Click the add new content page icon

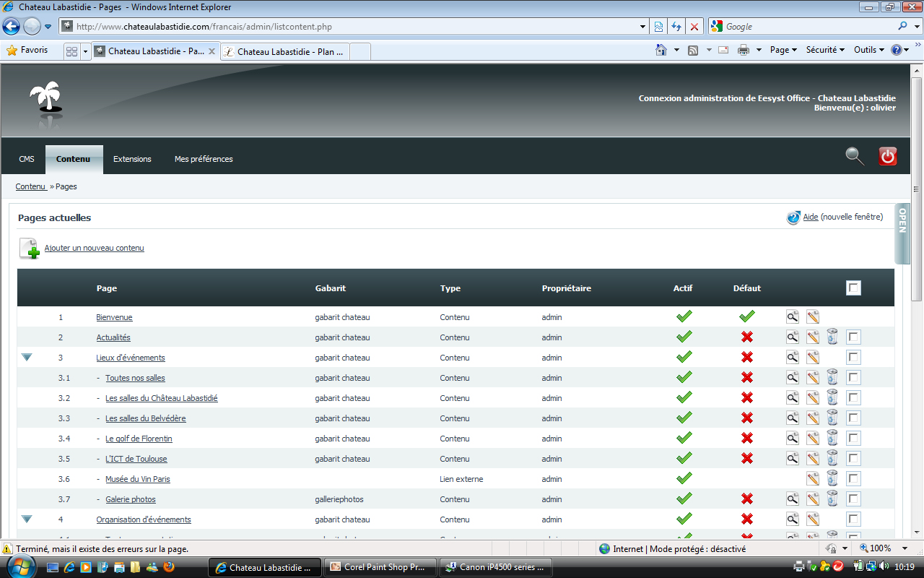click(x=29, y=248)
